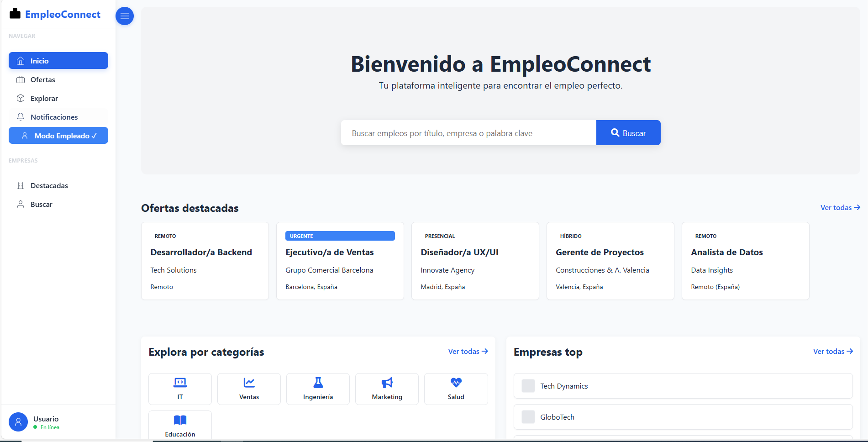Choose the Educación book icon category
The image size is (868, 442).
coord(180,420)
